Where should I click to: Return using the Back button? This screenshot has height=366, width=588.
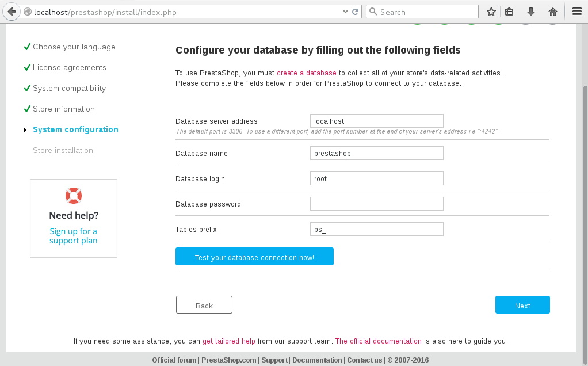[204, 305]
